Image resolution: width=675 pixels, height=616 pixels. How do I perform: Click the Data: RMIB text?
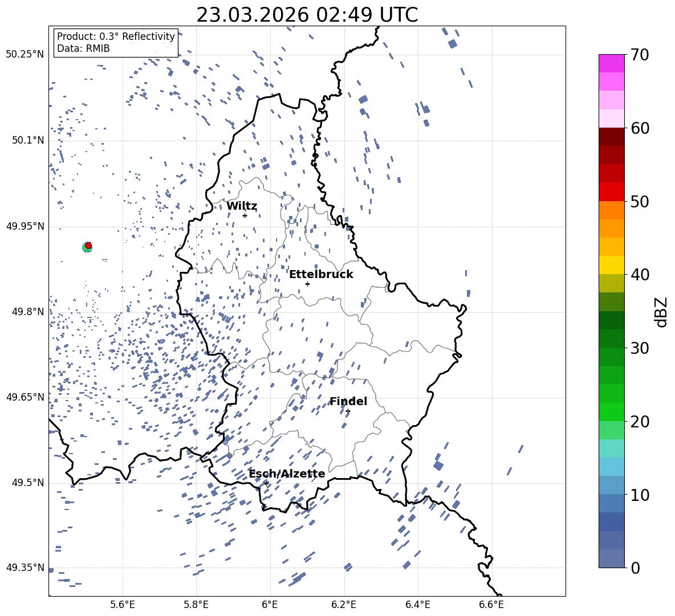pyautogui.click(x=83, y=48)
